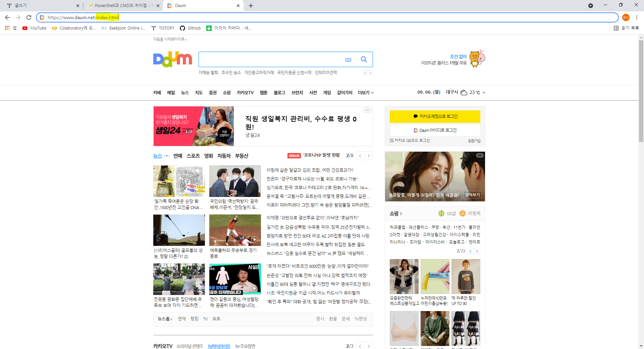Reload the page with refresh icon
644x349 pixels.
click(29, 17)
